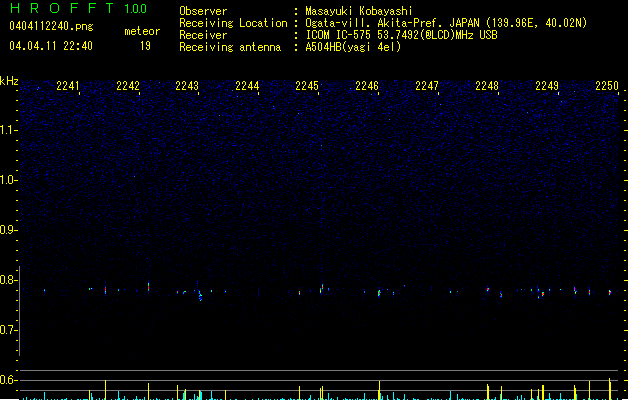This screenshot has width=629, height=400.
Task: Click the 2245 time marker
Action: point(307,86)
